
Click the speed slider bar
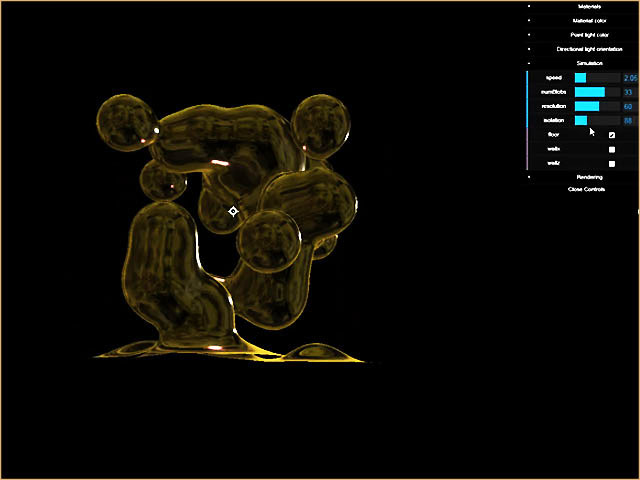click(x=596, y=77)
